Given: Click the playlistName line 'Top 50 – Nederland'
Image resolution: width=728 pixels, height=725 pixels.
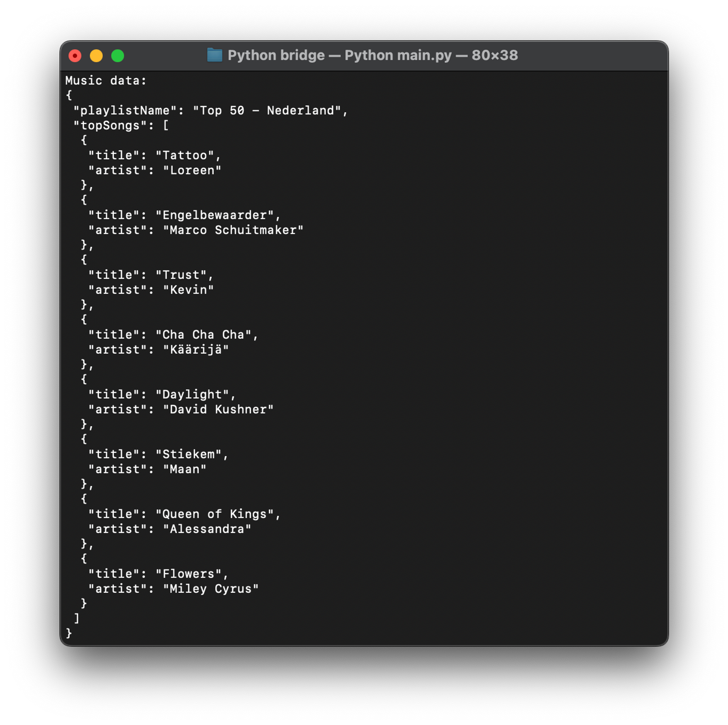Looking at the screenshot, I should click(x=211, y=111).
